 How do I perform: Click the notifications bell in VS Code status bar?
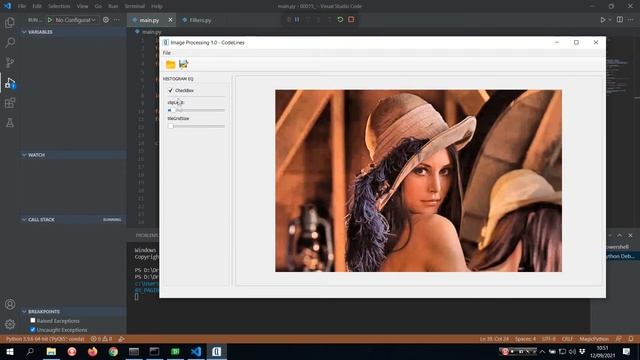(x=631, y=339)
